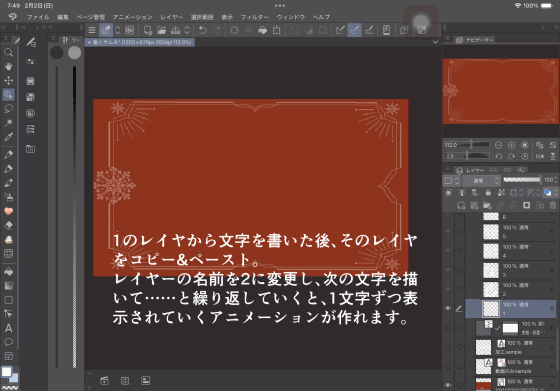Select the Blend tool
This screenshot has width=560, height=391.
(x=8, y=239)
